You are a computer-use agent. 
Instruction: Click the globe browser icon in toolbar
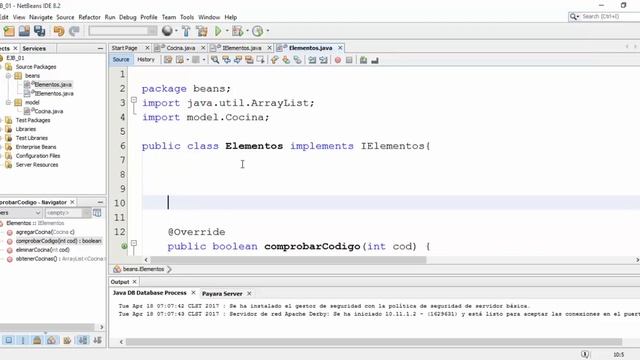(x=167, y=31)
